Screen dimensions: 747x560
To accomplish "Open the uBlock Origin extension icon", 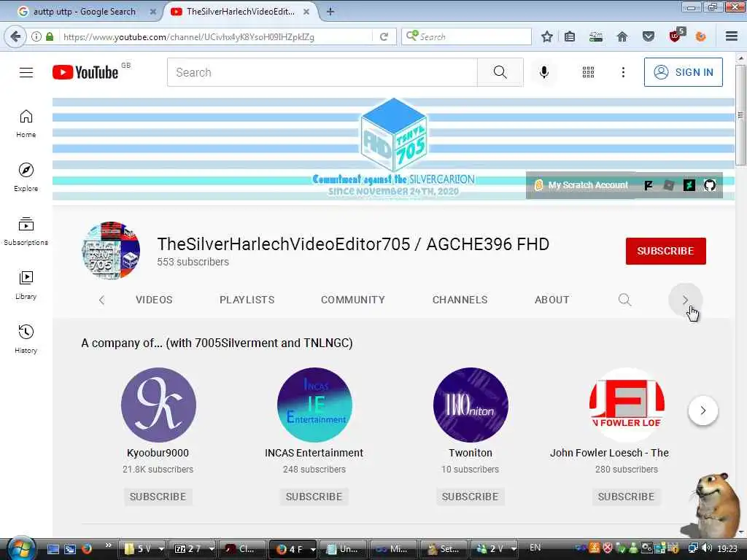I will 676,36.
